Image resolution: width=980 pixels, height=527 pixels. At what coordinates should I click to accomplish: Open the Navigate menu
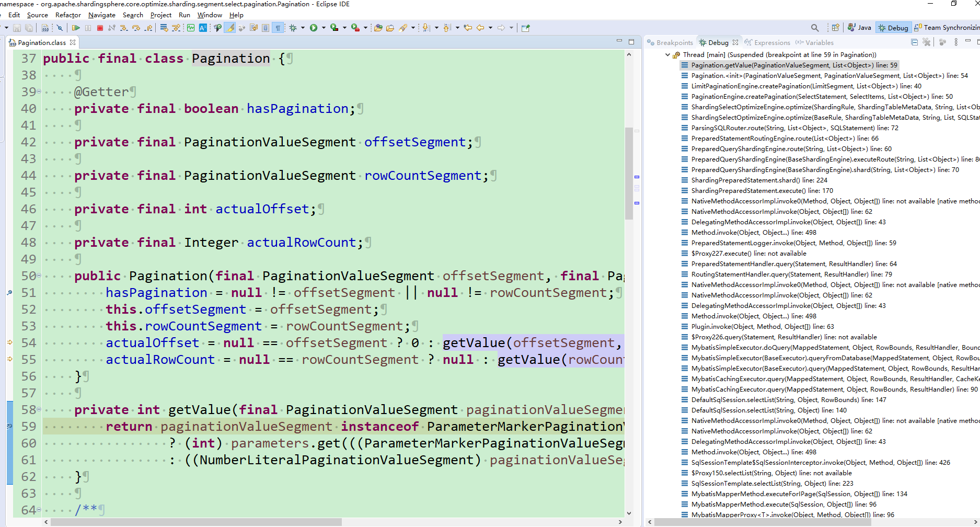[x=101, y=15]
